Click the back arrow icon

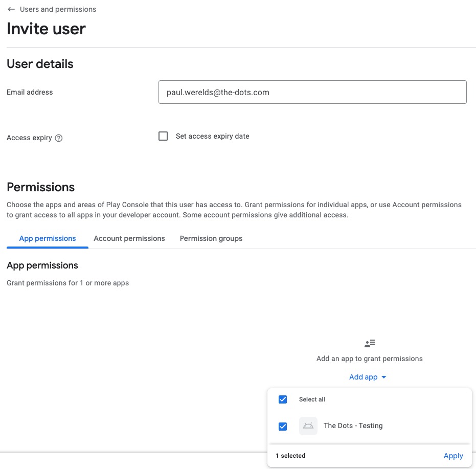point(11,9)
